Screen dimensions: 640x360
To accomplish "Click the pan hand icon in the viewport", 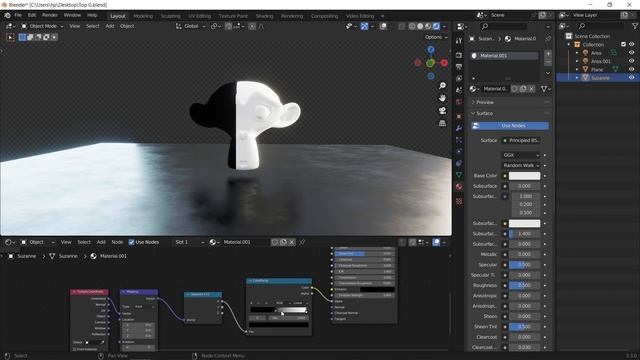I will click(442, 98).
